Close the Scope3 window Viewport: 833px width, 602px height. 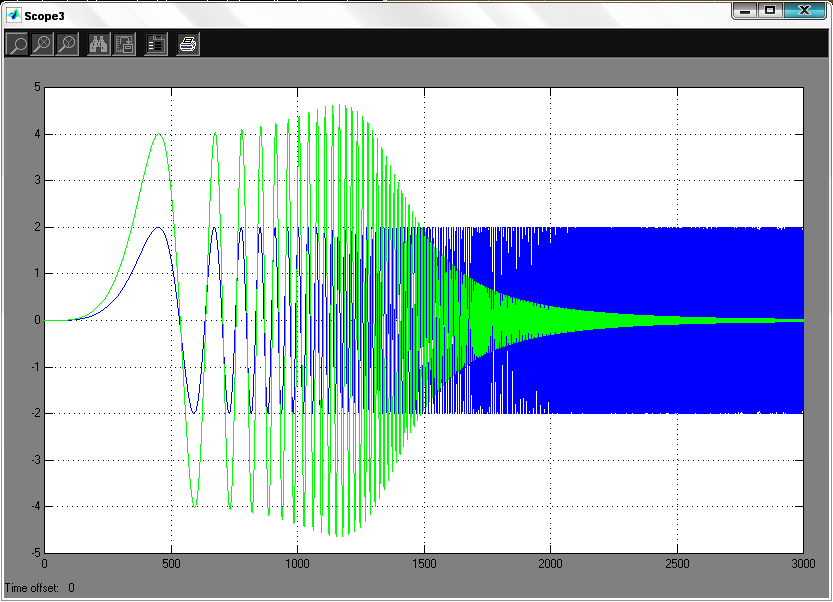804,10
